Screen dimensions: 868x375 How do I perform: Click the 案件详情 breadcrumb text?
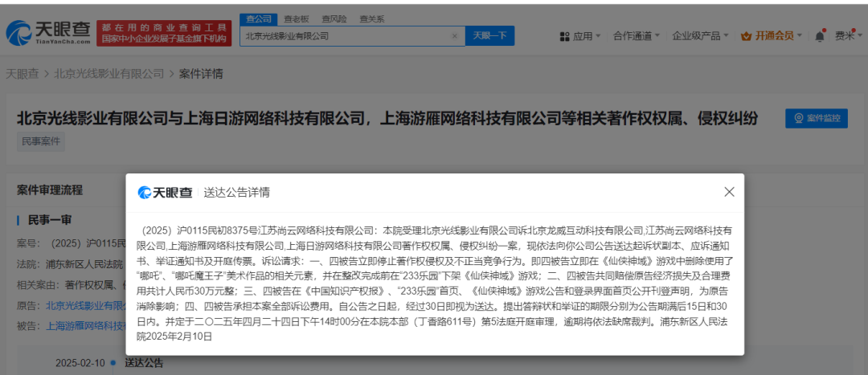(201, 74)
